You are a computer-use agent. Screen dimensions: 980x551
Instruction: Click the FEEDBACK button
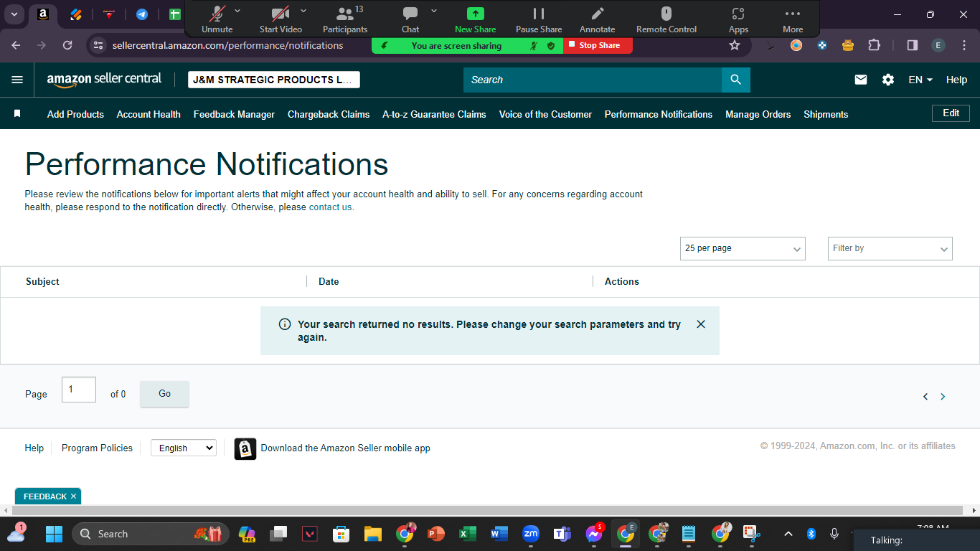pos(45,496)
